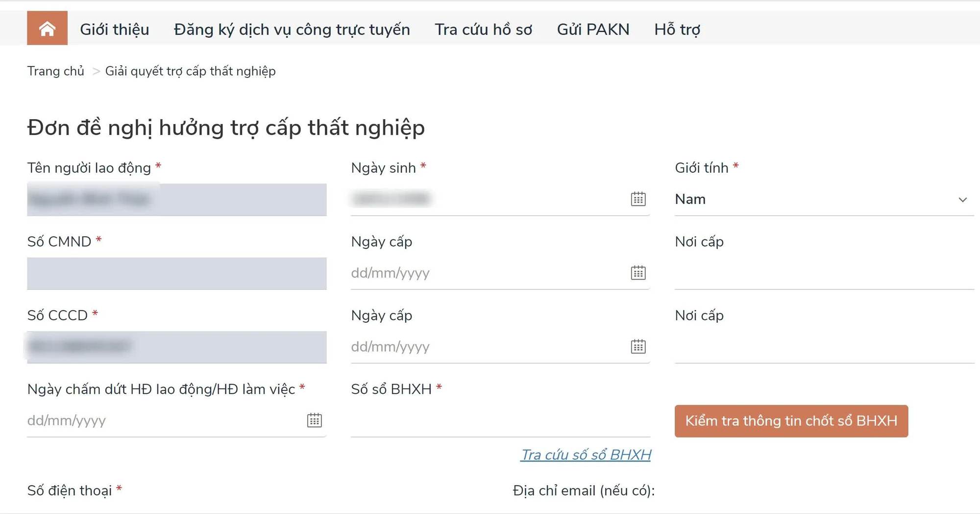Click inside the Số CMND field
This screenshot has width=980, height=514.
[x=176, y=273]
